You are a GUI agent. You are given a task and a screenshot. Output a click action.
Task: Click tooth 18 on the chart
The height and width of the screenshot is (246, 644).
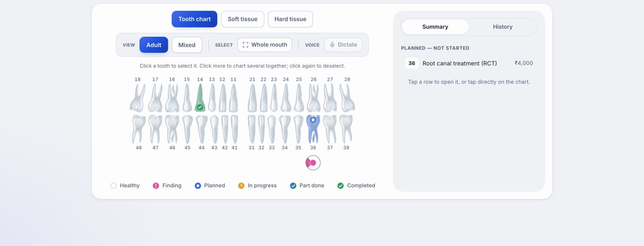tap(137, 97)
